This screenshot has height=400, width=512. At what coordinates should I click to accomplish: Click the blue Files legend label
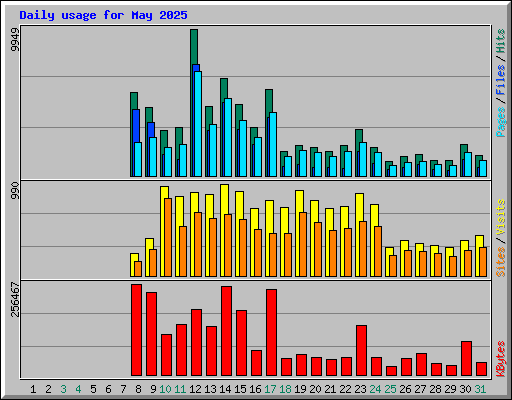point(501,80)
